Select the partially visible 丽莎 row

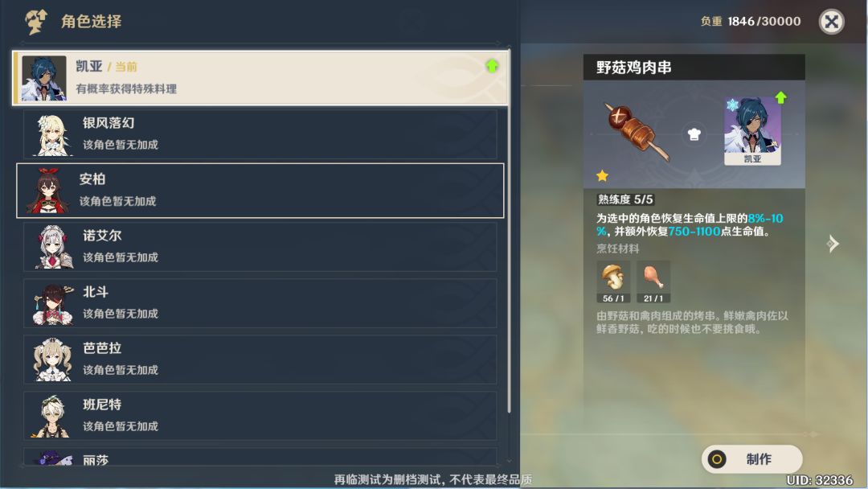click(x=260, y=457)
